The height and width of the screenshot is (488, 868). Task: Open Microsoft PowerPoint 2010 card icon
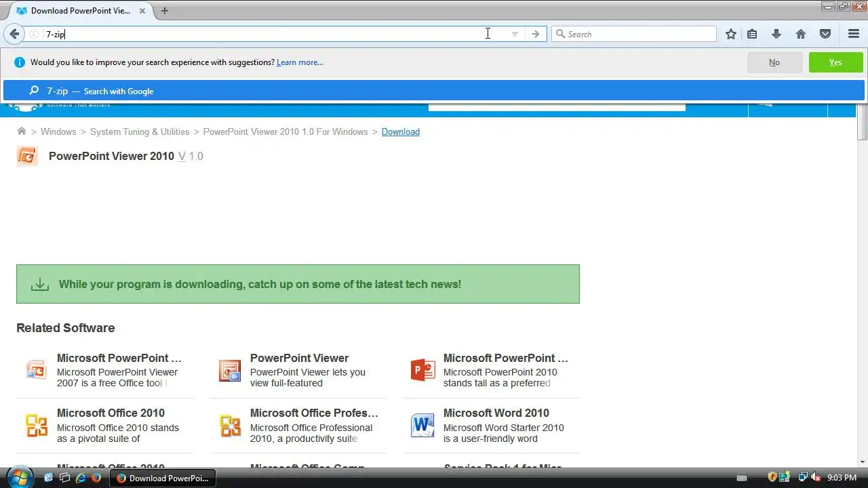(423, 370)
